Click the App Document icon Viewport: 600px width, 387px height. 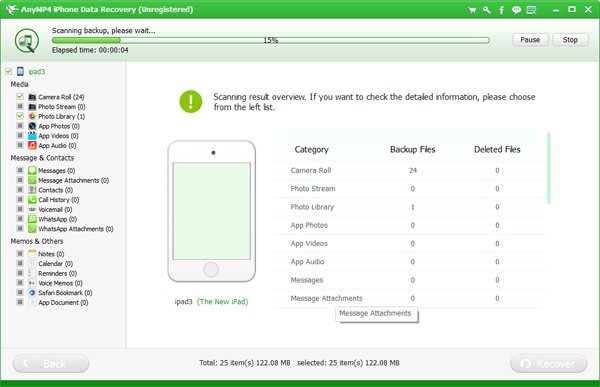click(32, 302)
